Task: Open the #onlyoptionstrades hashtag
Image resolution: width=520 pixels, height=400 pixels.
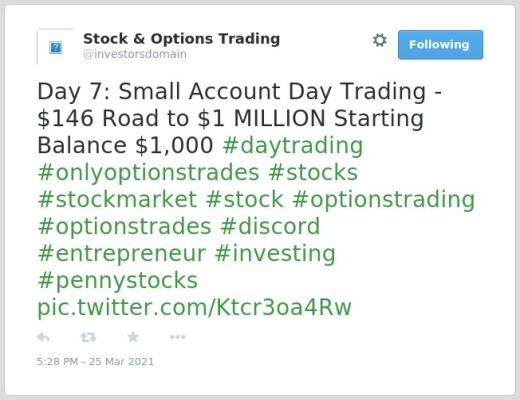Action: coord(148,173)
